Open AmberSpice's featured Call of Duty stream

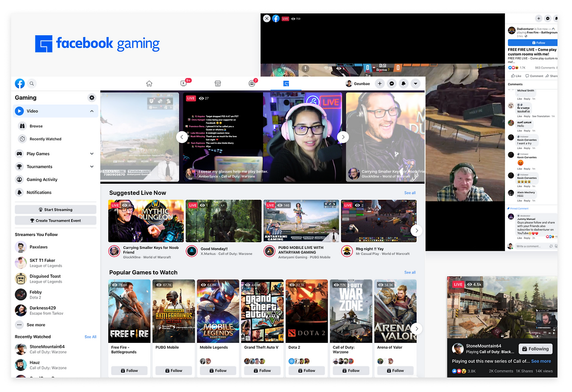click(x=262, y=137)
